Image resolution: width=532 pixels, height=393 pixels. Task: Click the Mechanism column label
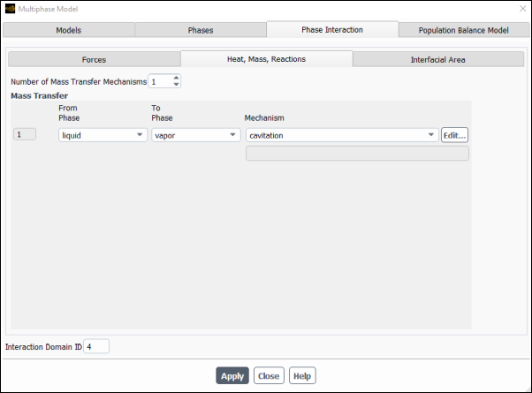coord(264,118)
